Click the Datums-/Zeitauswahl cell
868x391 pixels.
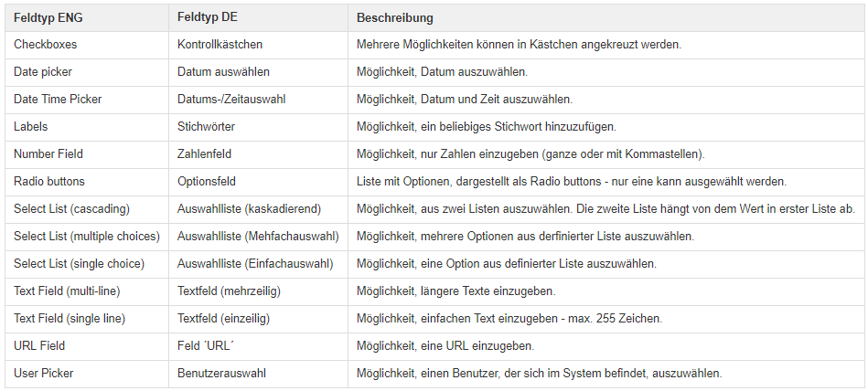coord(259,100)
